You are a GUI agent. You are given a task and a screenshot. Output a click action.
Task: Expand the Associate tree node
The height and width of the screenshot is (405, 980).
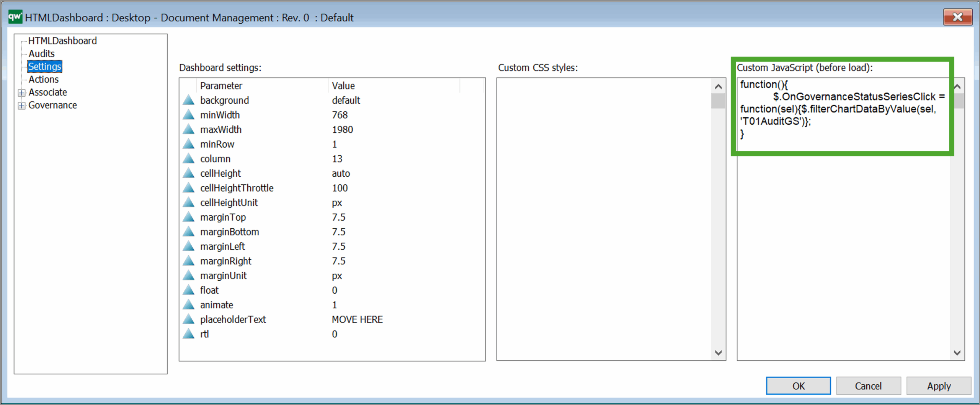coord(22,93)
